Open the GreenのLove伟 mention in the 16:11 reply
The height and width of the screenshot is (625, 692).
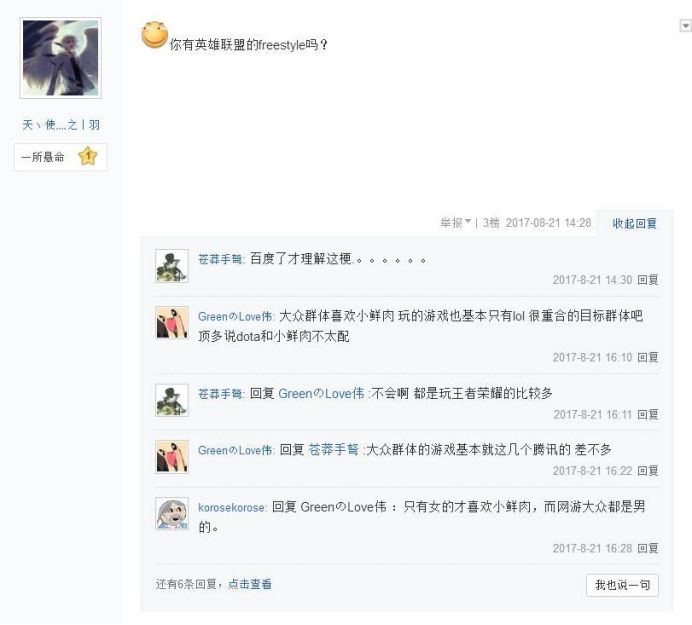coord(321,393)
